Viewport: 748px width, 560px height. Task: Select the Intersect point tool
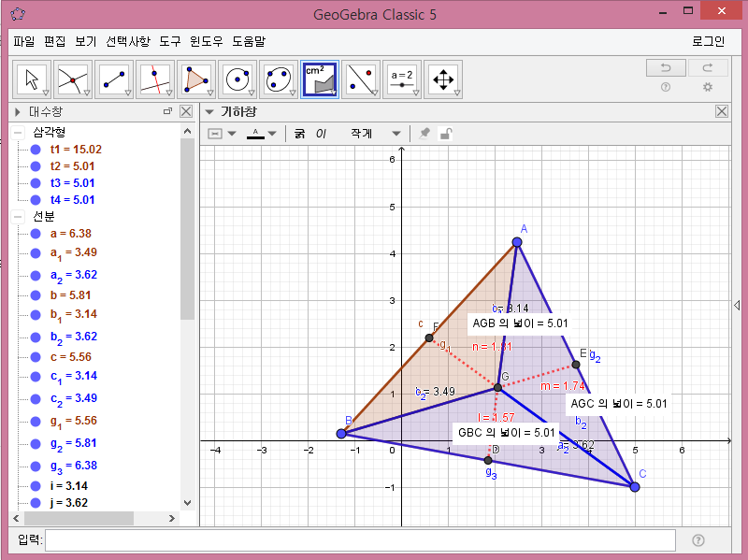coord(73,79)
